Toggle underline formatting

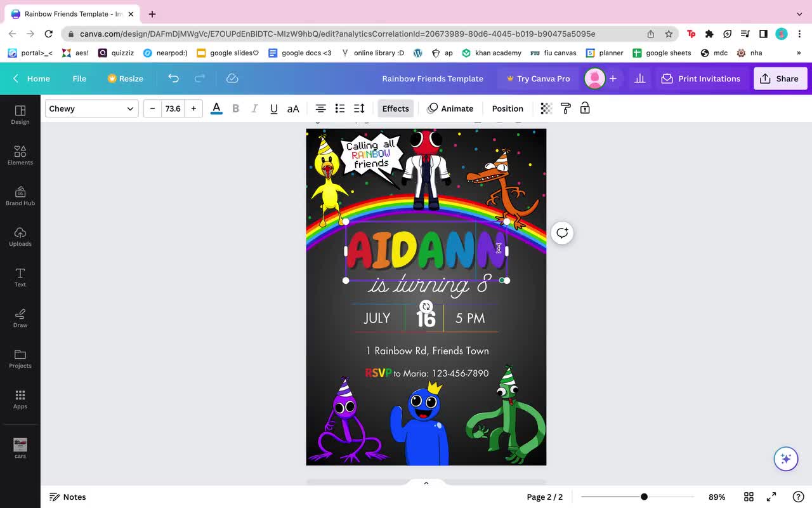coord(273,109)
